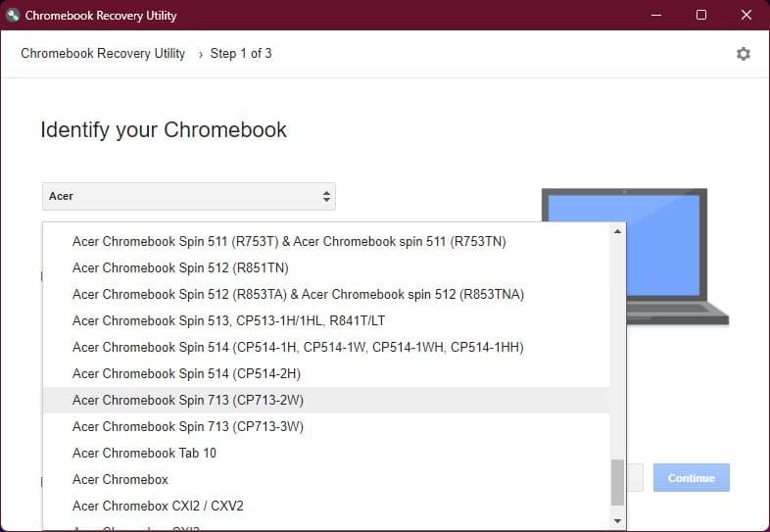Click the model list scroll down arrow
Viewport: 770px width, 532px height.
coord(618,521)
